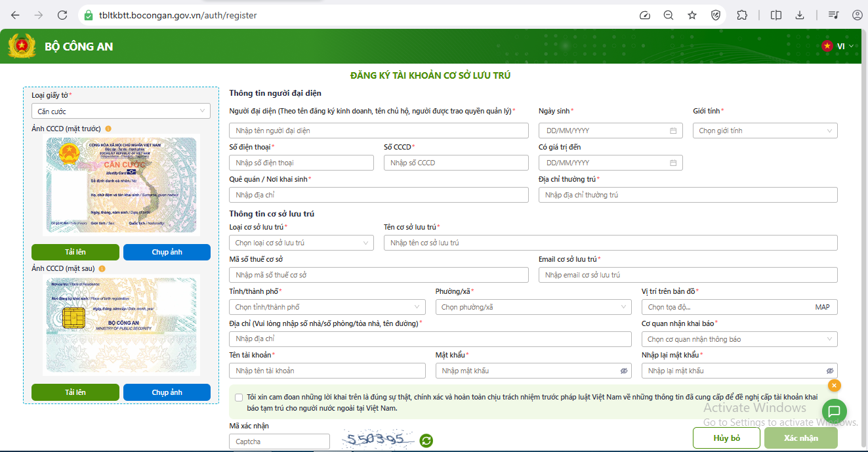Show password in Mật khẩu field

coord(623,371)
